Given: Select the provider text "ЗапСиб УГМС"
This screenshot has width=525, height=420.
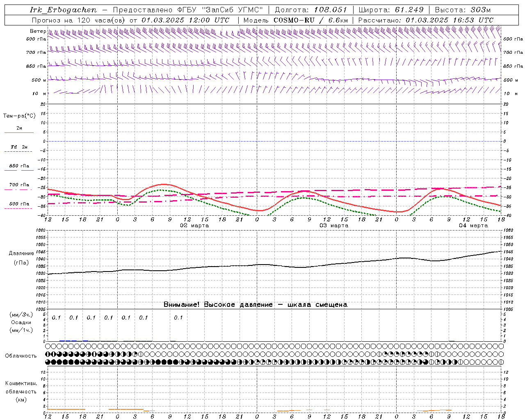Looking at the screenshot, I should click(x=233, y=10).
